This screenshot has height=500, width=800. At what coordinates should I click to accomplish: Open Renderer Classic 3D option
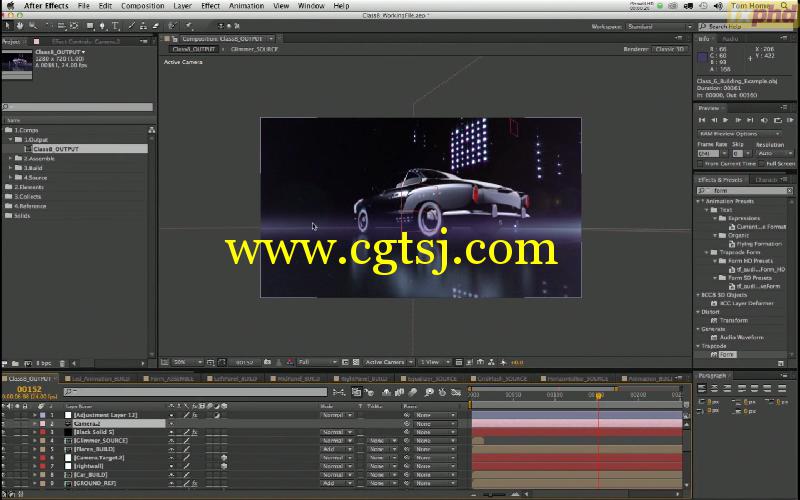670,49
